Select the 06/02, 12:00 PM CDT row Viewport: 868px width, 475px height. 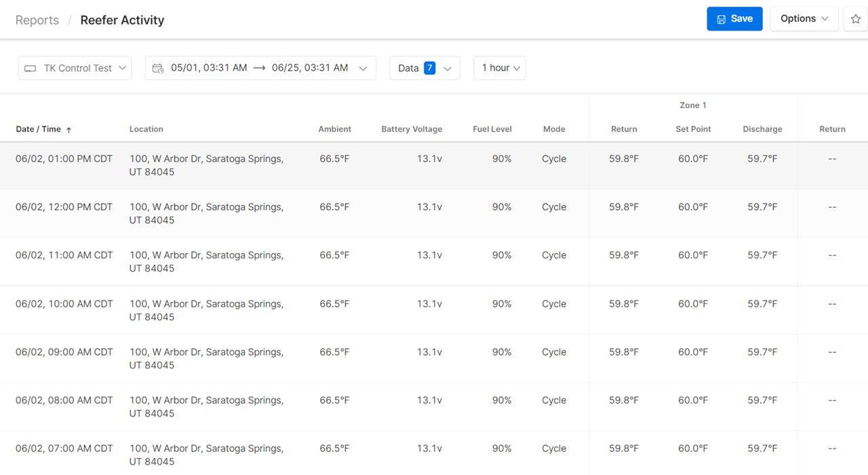coord(434,214)
